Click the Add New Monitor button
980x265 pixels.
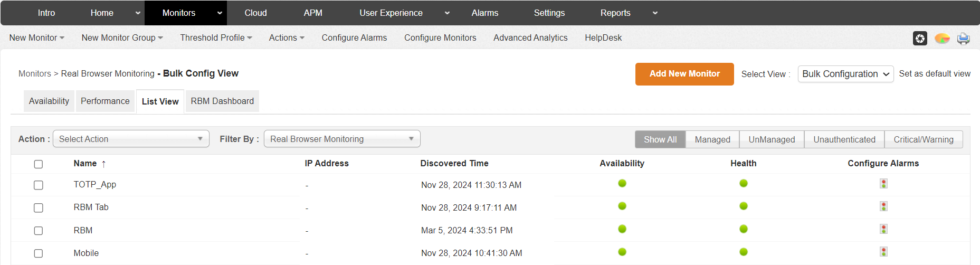[684, 74]
